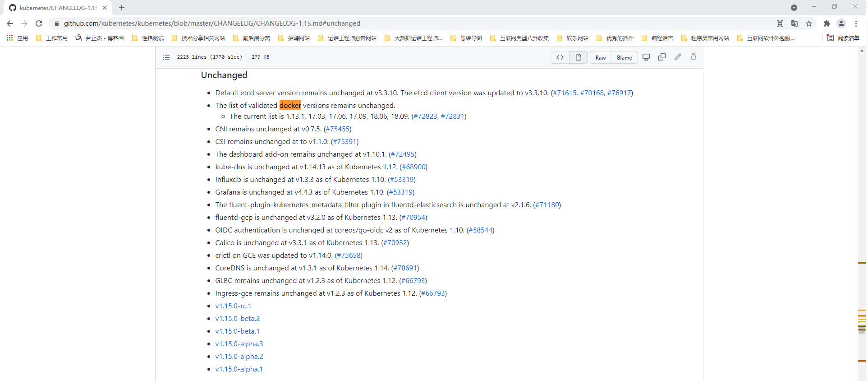
Task: Open Chrome three-dot menu
Action: [856, 23]
